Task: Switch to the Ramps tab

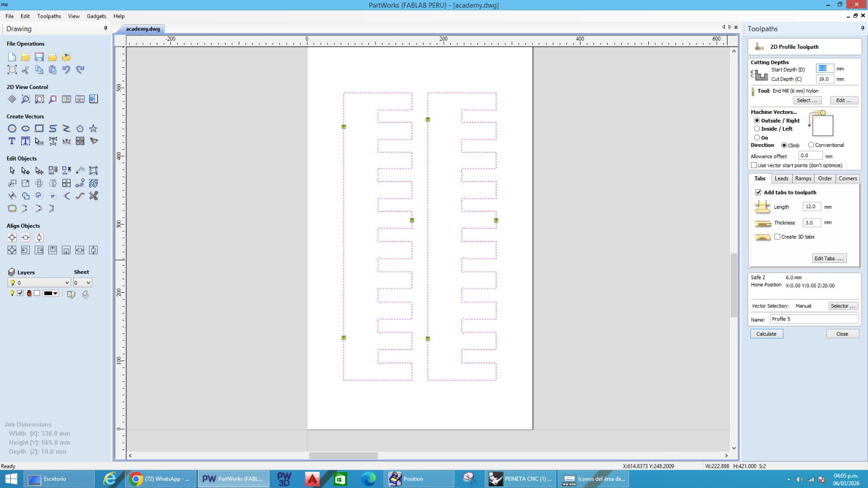Action: (803, 178)
